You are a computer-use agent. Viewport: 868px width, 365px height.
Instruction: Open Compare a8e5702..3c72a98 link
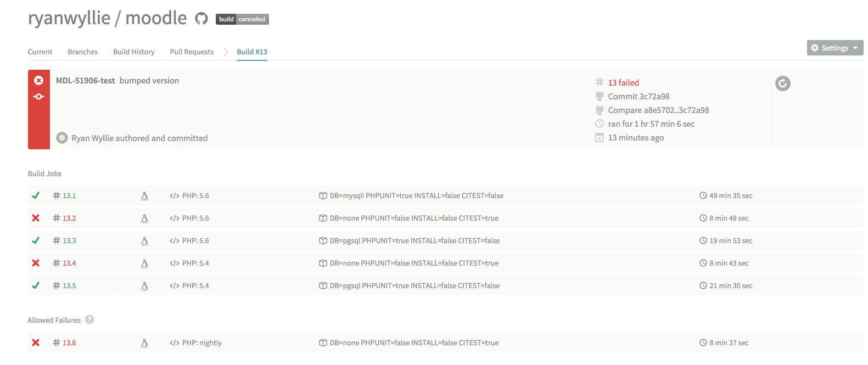tap(659, 110)
